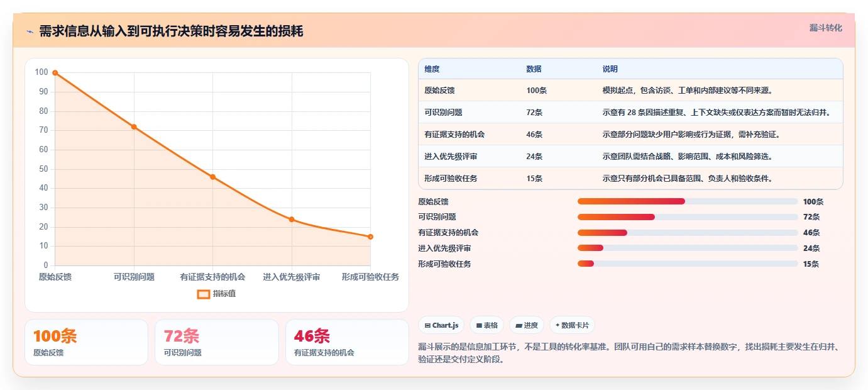Open the 46条 有证据支持的机会 stat card

tap(347, 342)
